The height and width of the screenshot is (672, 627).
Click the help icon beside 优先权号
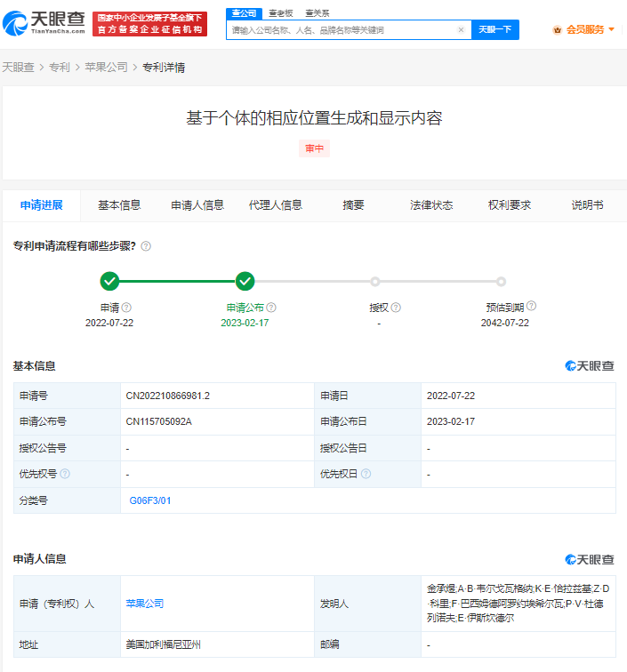pos(65,474)
